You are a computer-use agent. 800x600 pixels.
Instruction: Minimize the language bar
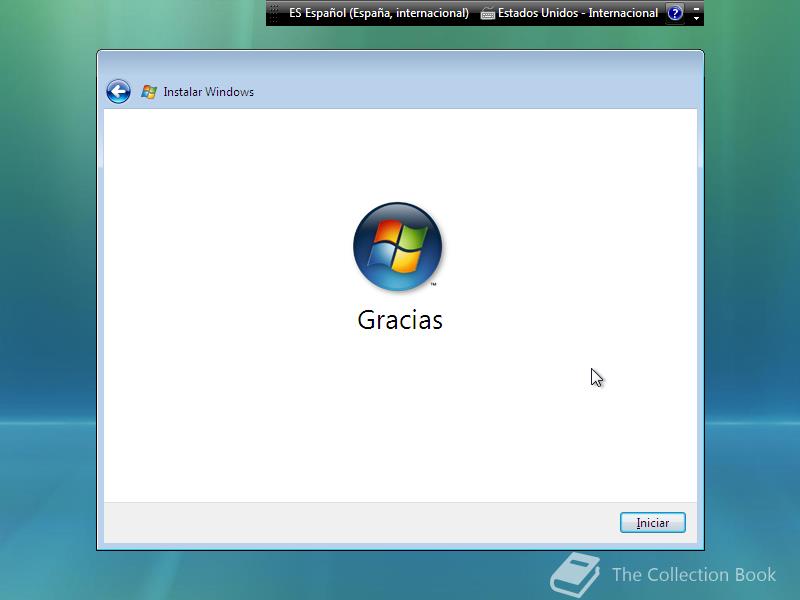point(696,8)
